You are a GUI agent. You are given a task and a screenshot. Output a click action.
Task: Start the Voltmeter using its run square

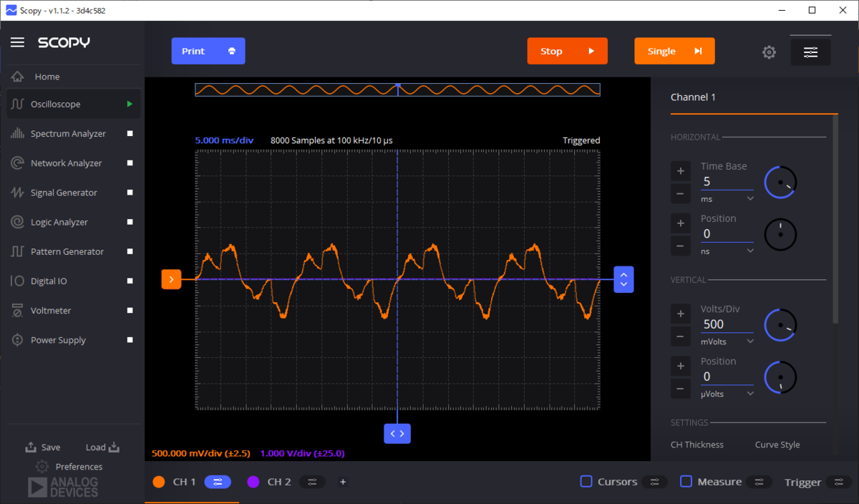point(130,311)
